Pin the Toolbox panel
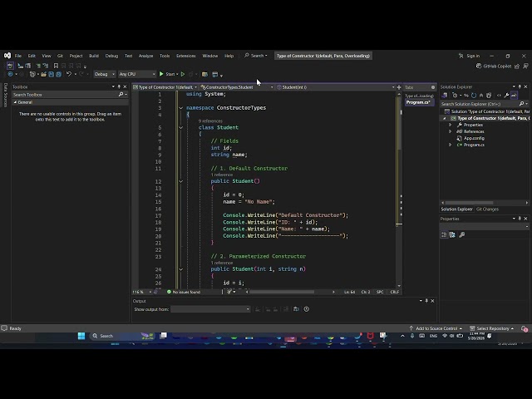This screenshot has height=399, width=532. tap(119, 86)
